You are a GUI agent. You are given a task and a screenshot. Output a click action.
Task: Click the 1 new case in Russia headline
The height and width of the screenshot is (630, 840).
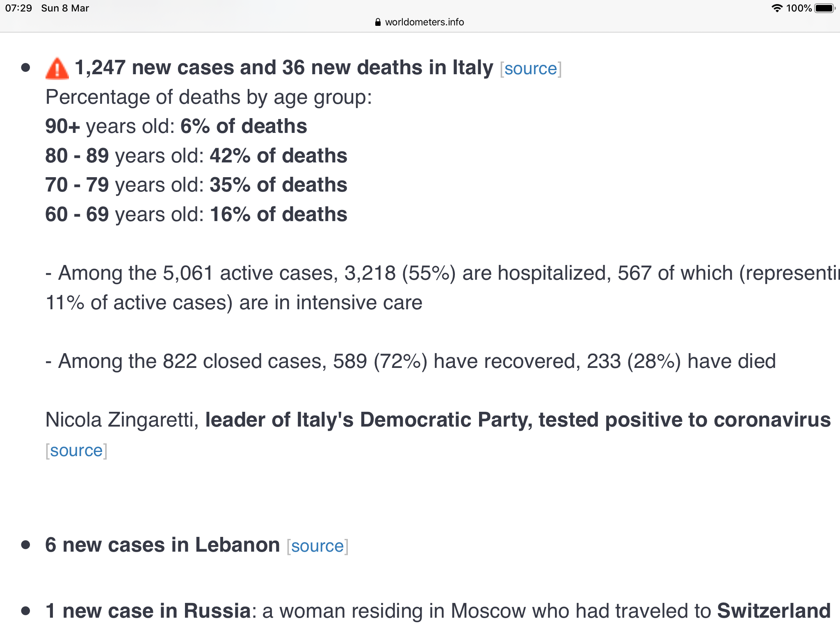[x=148, y=611]
